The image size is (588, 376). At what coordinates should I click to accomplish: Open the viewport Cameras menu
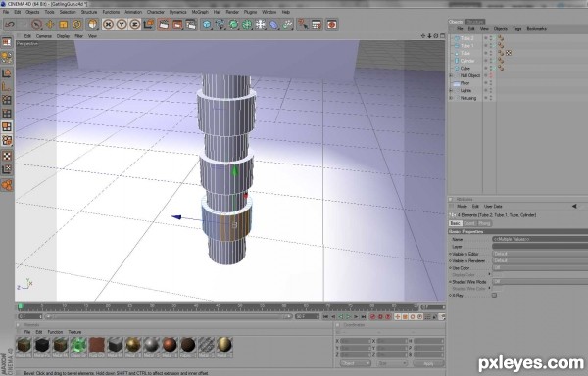click(44, 36)
